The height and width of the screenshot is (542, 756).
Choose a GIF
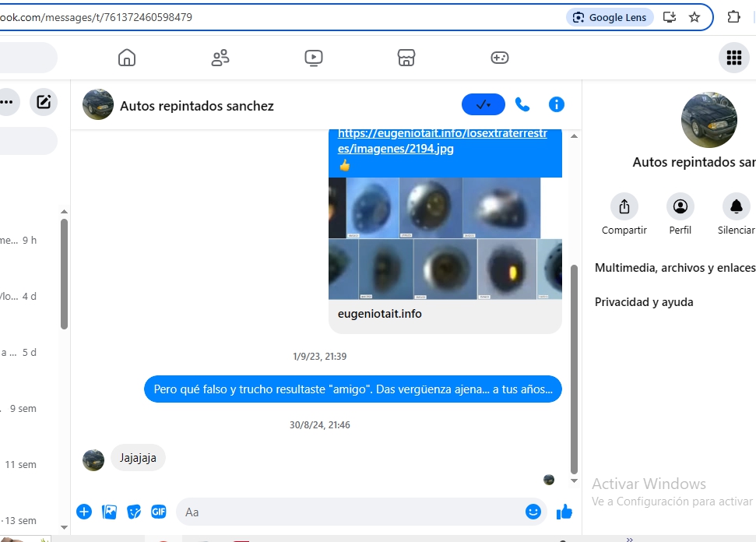(x=159, y=512)
